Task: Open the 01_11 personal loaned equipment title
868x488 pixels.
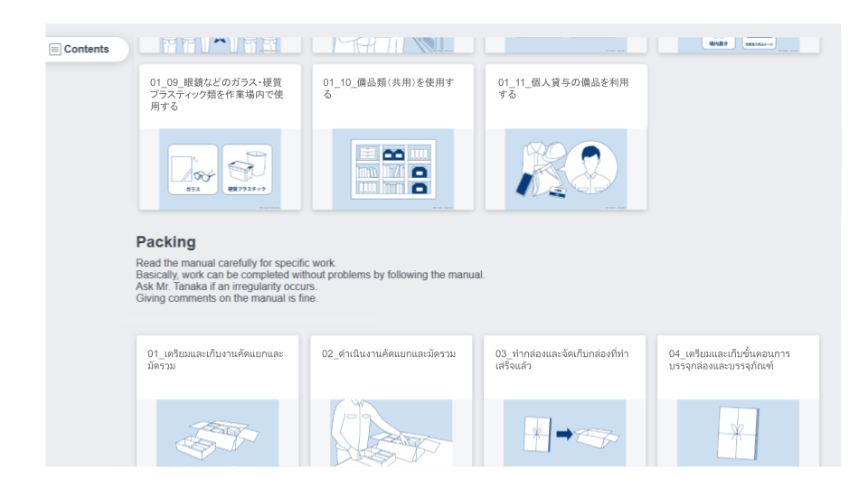Action: tap(564, 88)
